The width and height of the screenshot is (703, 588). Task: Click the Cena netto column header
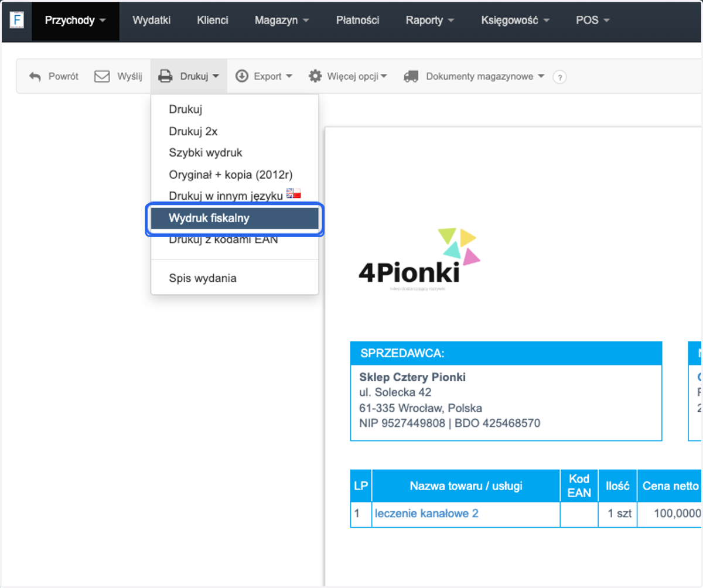[x=670, y=486]
